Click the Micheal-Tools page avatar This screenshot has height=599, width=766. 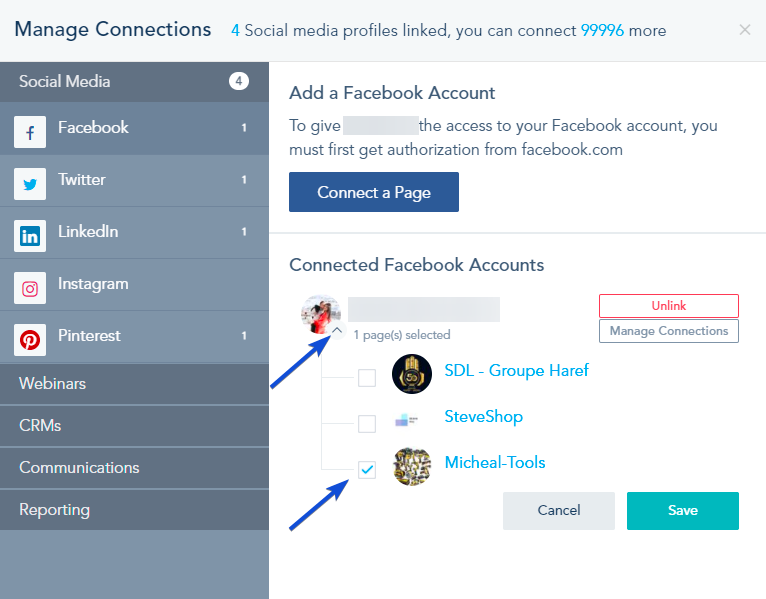(x=412, y=467)
